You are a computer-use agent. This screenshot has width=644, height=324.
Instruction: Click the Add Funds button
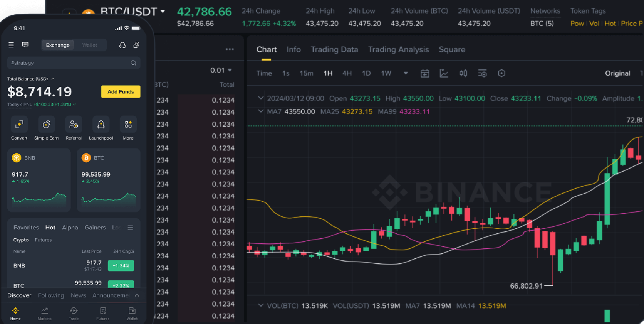(121, 92)
